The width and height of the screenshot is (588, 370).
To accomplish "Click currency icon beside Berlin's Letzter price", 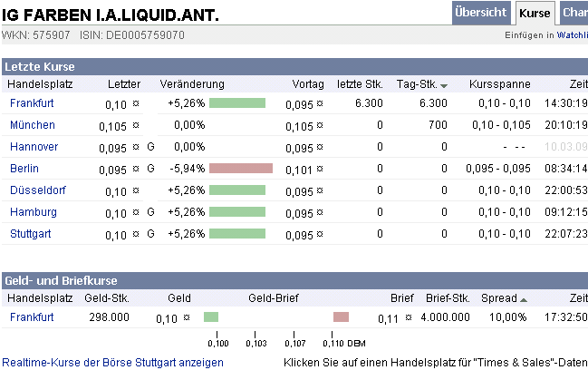I will click(136, 169).
